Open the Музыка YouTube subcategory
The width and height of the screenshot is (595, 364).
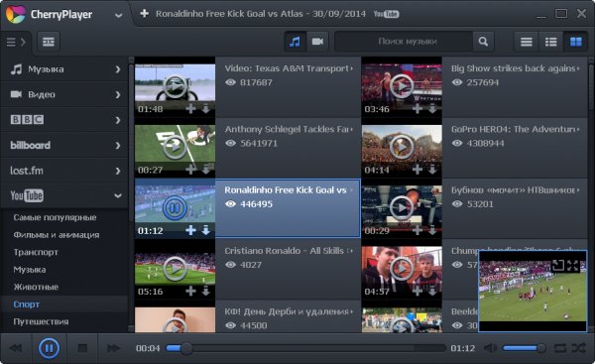click(x=30, y=270)
